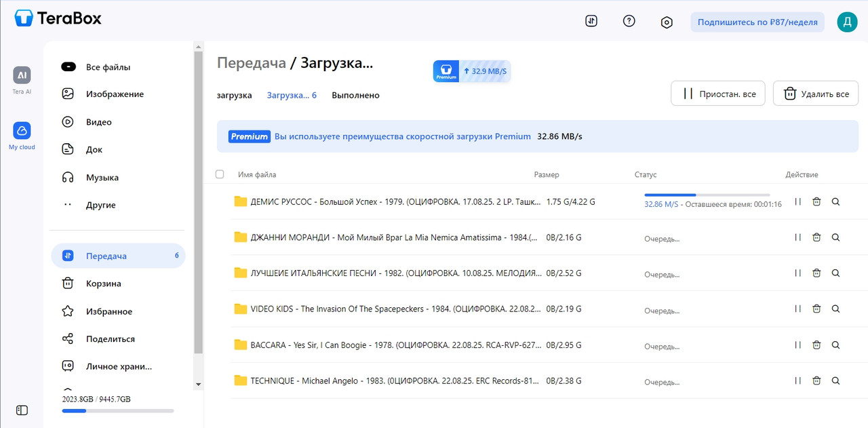Toggle sidebar collapse icon at bottom left
The width and height of the screenshot is (868, 428).
click(22, 410)
